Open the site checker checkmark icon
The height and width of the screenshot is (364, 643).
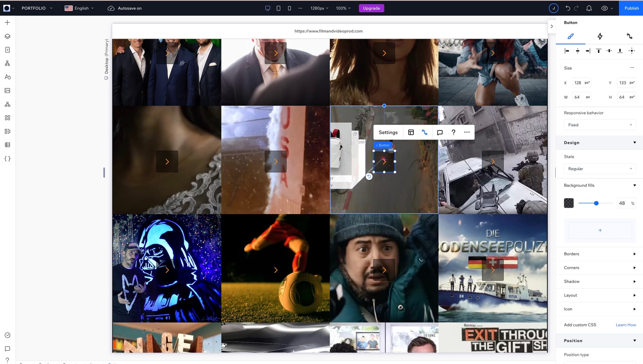tap(7, 335)
